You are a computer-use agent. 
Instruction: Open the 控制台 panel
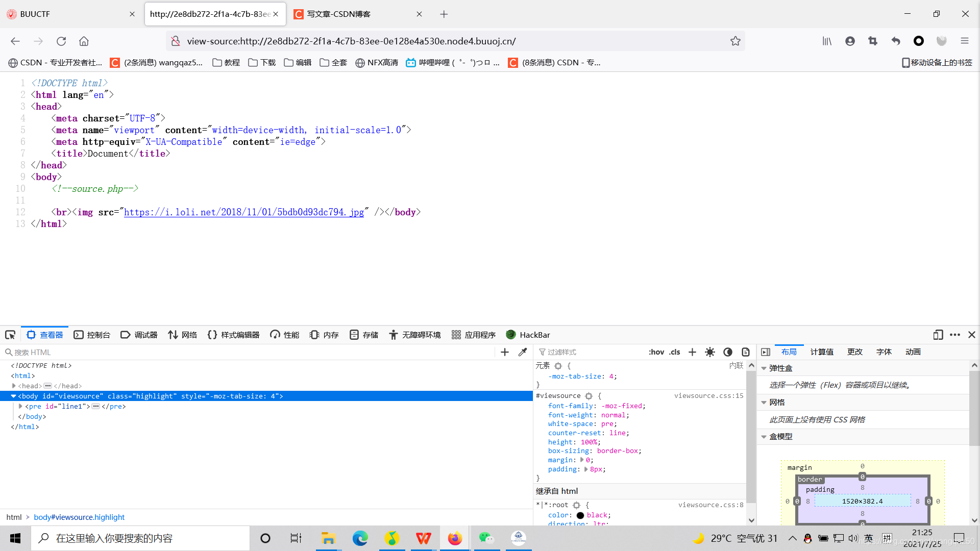pyautogui.click(x=92, y=335)
